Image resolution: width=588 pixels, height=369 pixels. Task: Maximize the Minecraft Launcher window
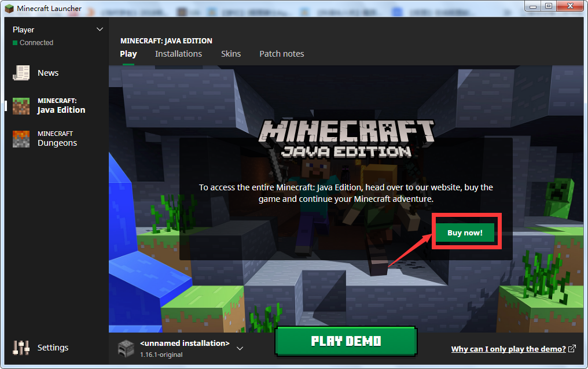549,6
